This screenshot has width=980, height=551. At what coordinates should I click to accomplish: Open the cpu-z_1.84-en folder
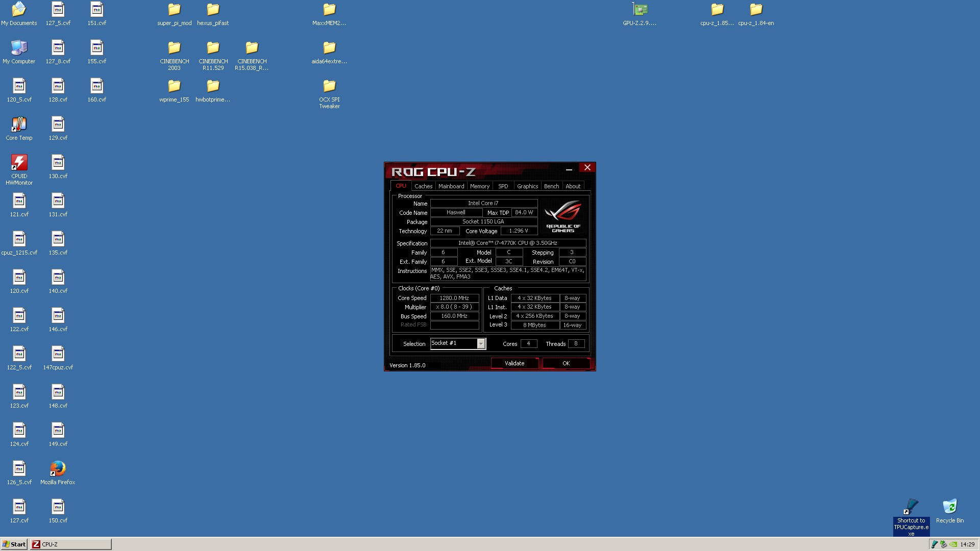[756, 14]
